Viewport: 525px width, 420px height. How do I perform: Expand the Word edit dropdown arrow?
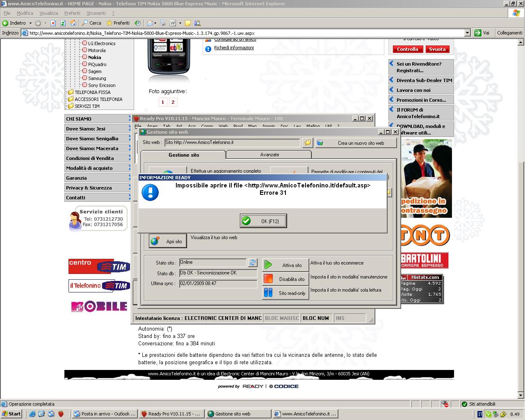180,23
